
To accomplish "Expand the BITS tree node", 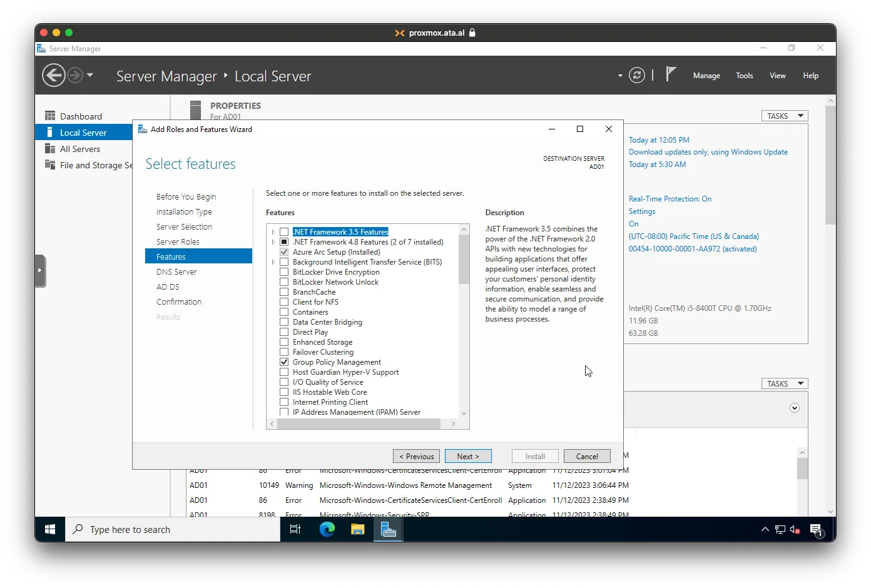I will pos(273,262).
